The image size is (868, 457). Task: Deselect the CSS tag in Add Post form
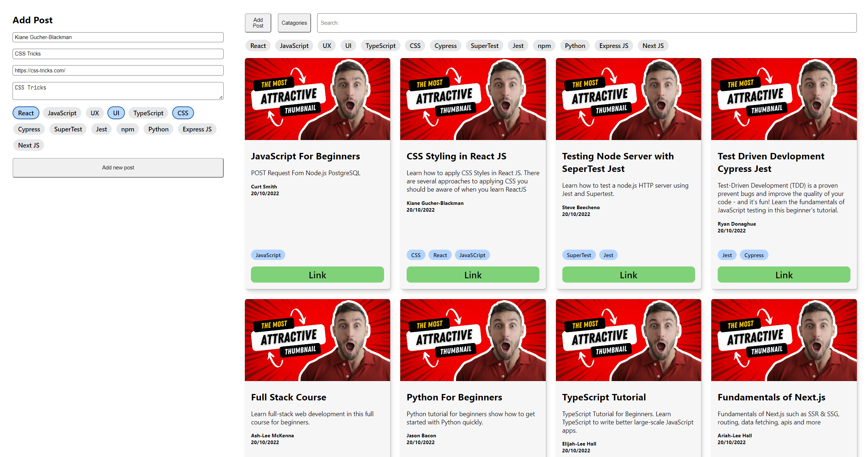click(183, 113)
